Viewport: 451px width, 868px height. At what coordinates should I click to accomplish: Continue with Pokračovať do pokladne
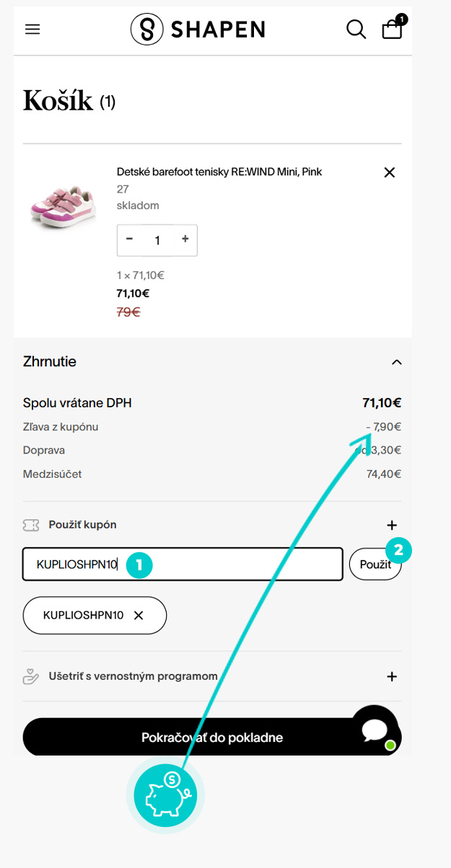pos(212,738)
